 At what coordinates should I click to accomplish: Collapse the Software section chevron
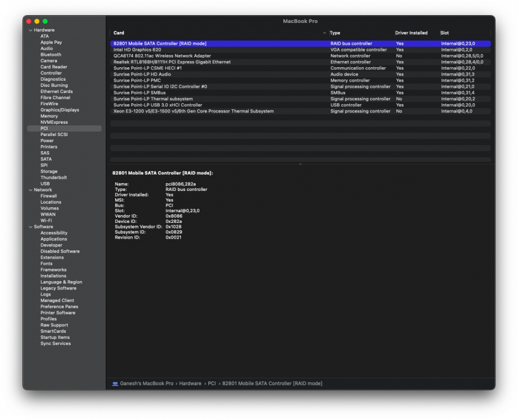[31, 227]
